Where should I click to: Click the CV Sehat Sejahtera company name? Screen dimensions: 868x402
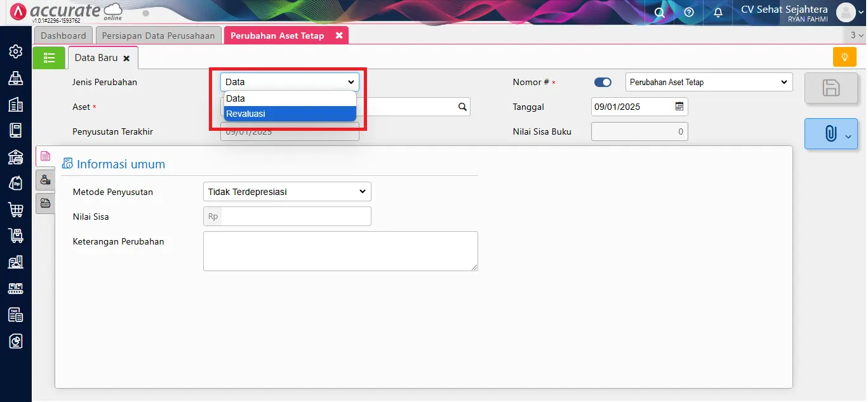(784, 9)
